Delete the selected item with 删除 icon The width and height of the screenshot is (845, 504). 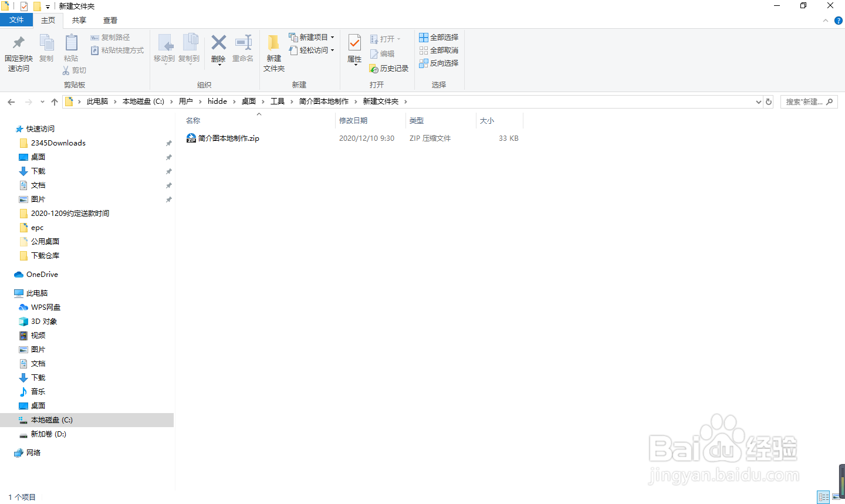(218, 50)
